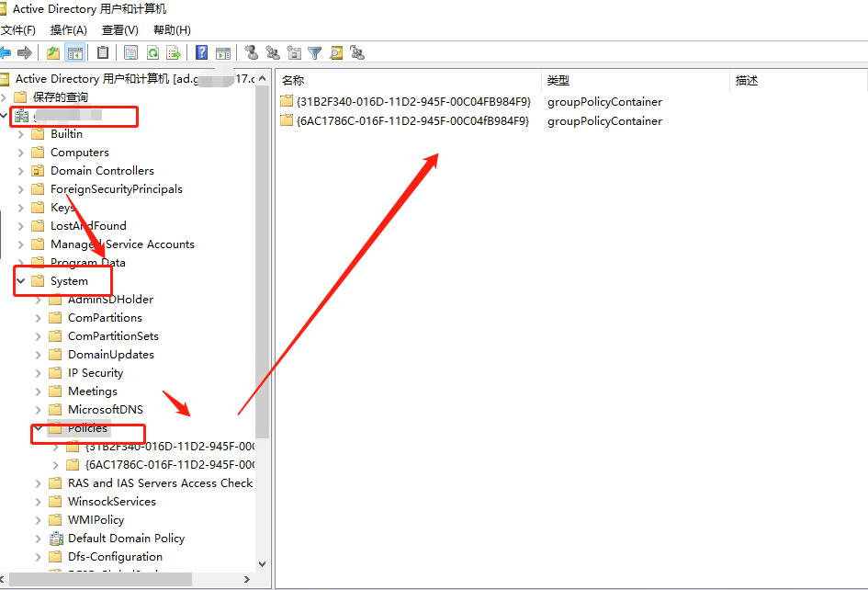Select Dfs-Configuration in the tree
The image size is (868, 590).
[115, 557]
